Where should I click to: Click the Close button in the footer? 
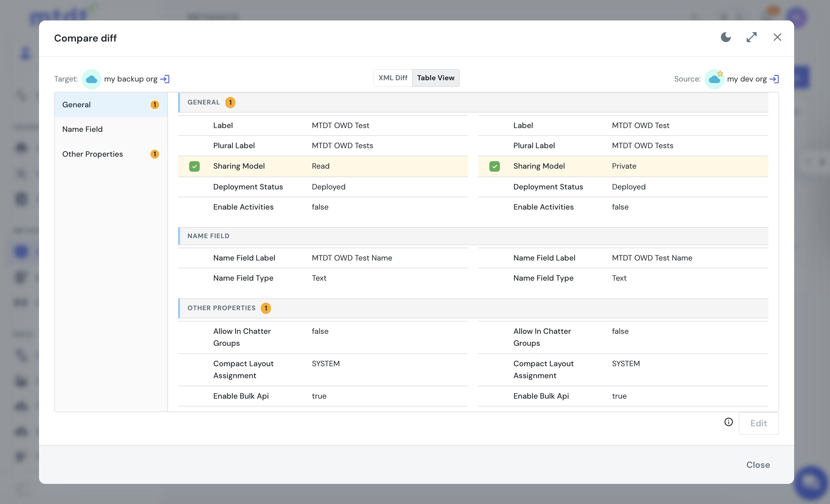pyautogui.click(x=758, y=465)
